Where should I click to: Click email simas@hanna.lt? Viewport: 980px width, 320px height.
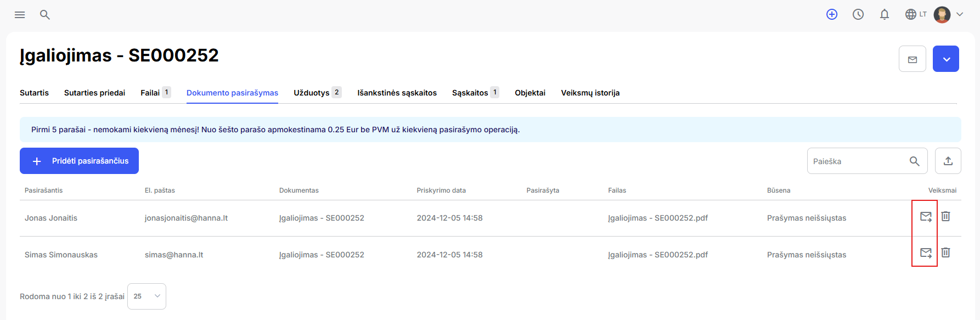[x=174, y=255]
